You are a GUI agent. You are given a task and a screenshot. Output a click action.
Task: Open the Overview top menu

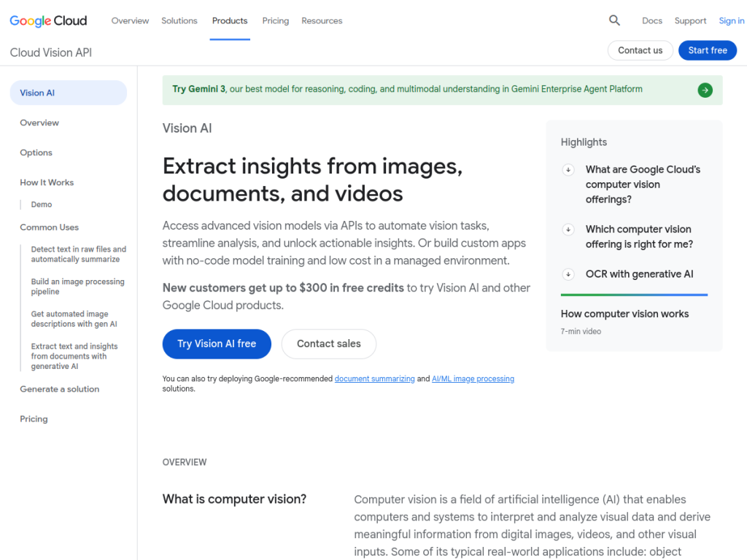130,21
